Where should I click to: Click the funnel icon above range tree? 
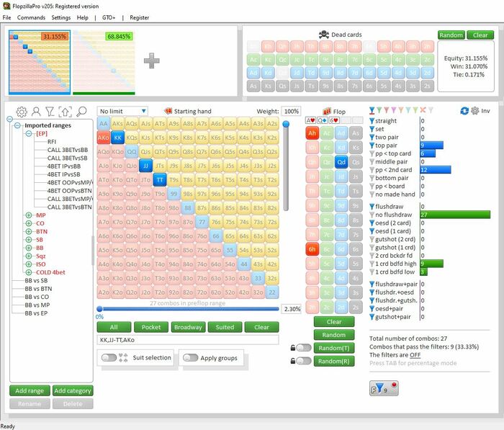tap(50, 112)
